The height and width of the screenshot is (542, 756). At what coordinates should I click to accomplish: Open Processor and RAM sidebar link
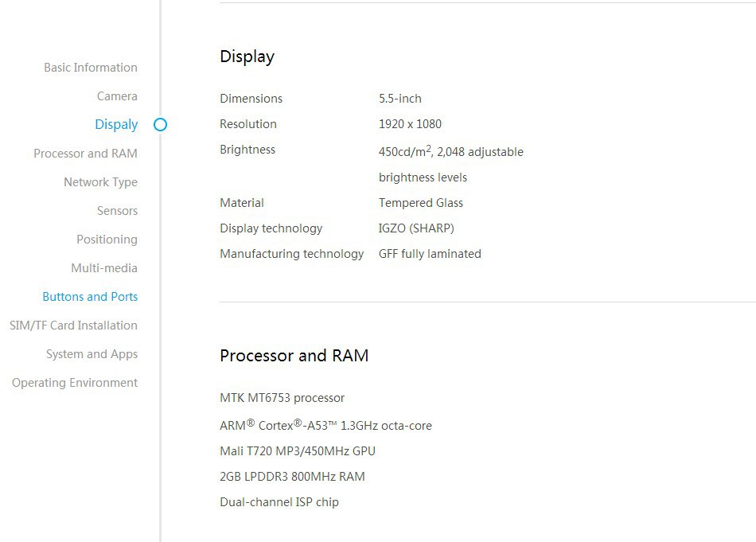pos(85,154)
